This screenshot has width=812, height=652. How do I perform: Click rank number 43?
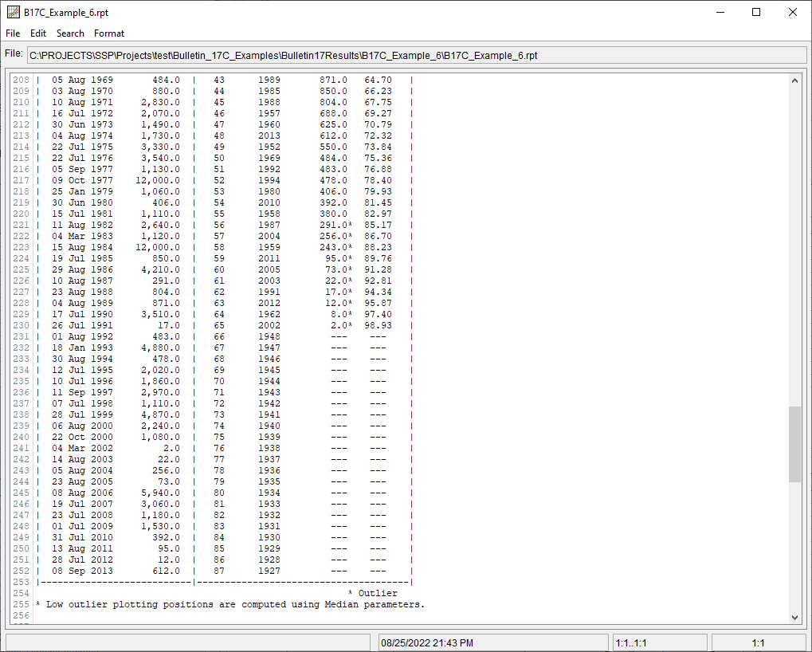(219, 80)
